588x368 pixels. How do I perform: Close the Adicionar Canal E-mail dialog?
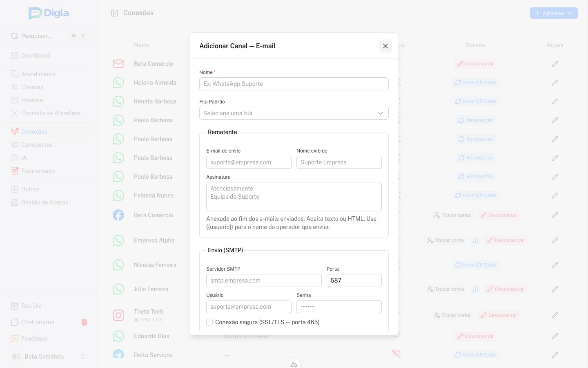click(x=385, y=46)
